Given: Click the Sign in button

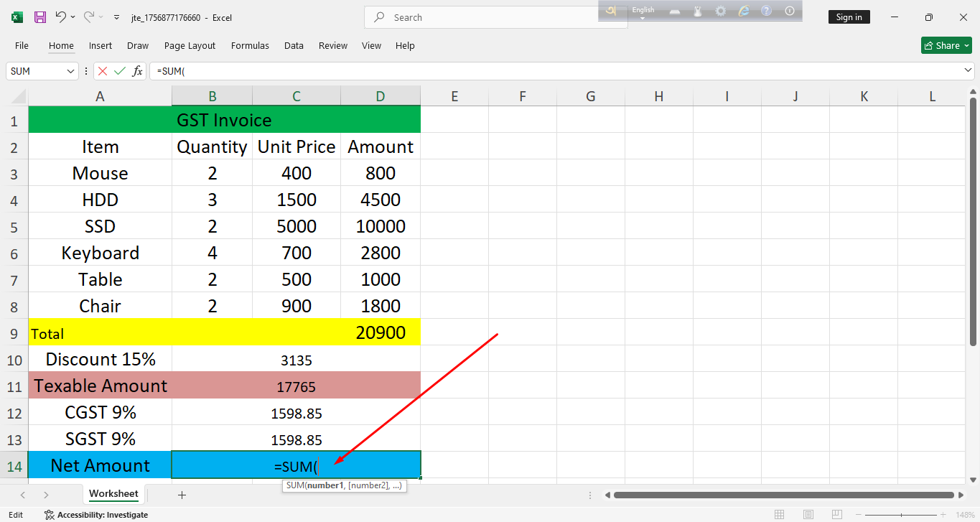Looking at the screenshot, I should [849, 17].
